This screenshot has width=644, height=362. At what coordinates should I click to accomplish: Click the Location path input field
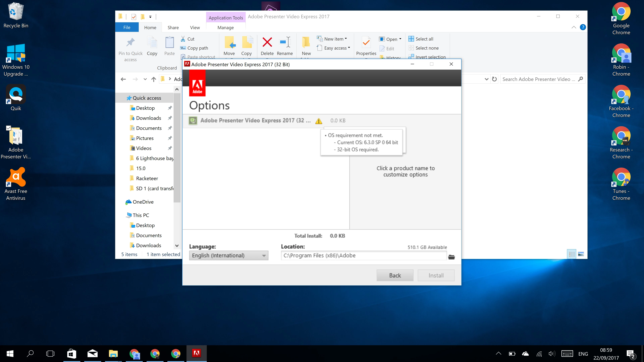[x=363, y=255]
